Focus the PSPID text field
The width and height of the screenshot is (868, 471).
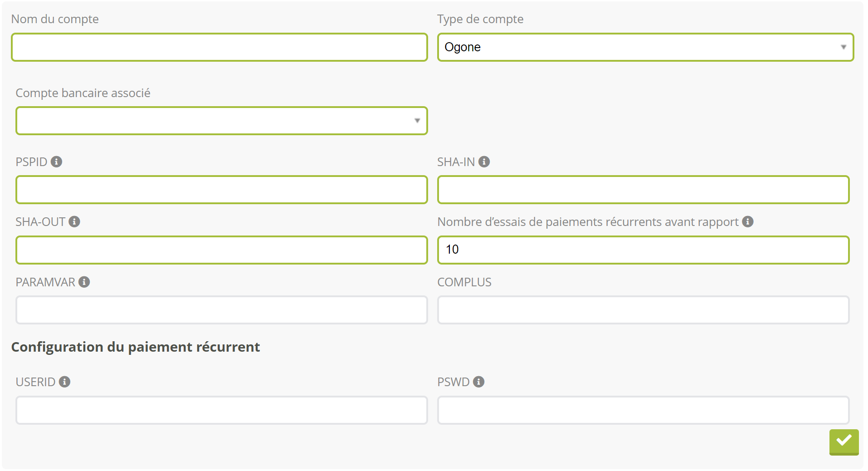coord(221,190)
